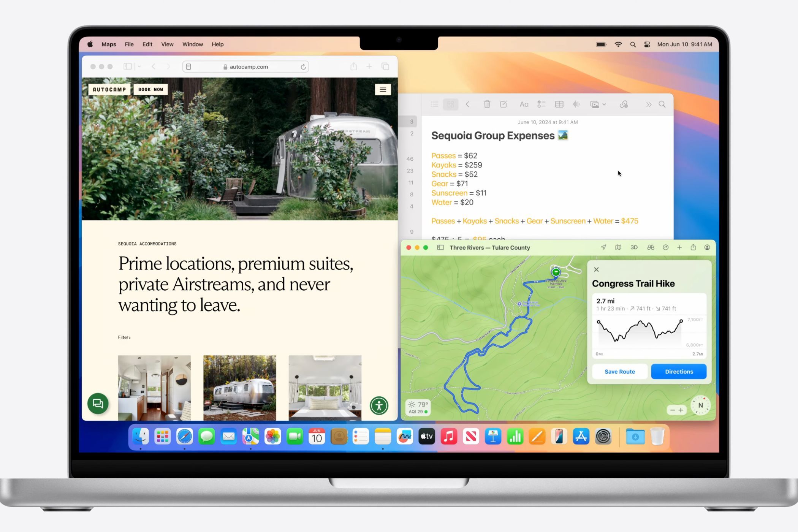Image resolution: width=798 pixels, height=532 pixels.
Task: Click the Safari share dropdown arrow
Action: pyautogui.click(x=353, y=66)
